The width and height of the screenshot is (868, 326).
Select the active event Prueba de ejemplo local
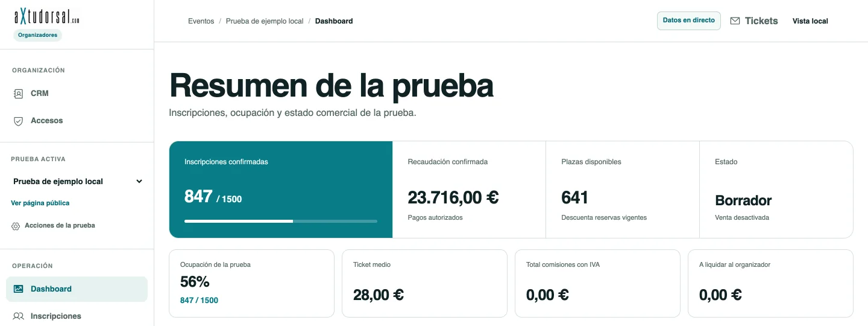coord(78,182)
